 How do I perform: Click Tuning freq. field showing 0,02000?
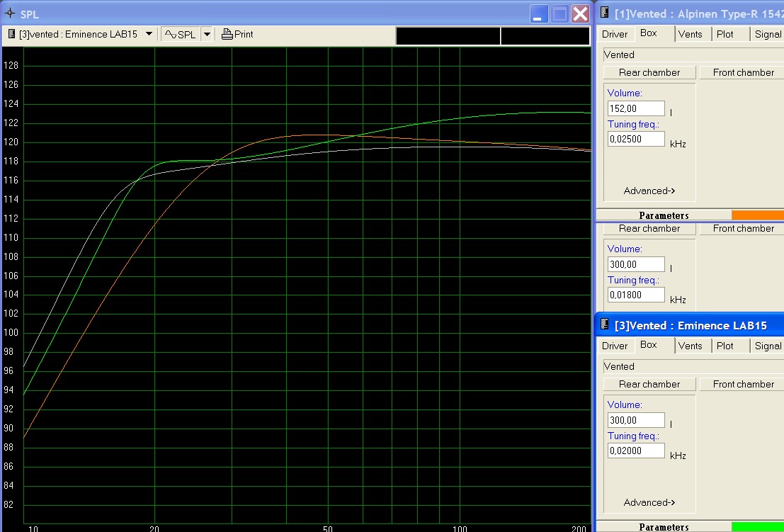coord(636,451)
